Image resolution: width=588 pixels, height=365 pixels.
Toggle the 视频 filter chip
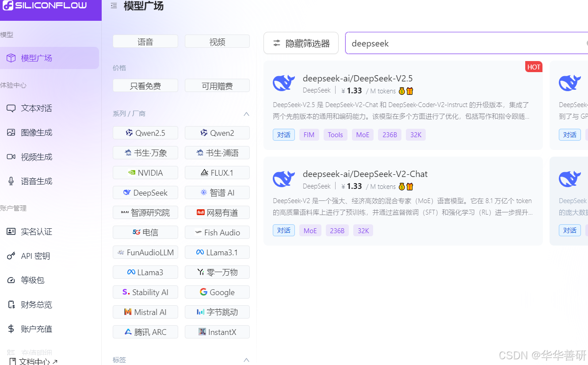[x=217, y=42]
